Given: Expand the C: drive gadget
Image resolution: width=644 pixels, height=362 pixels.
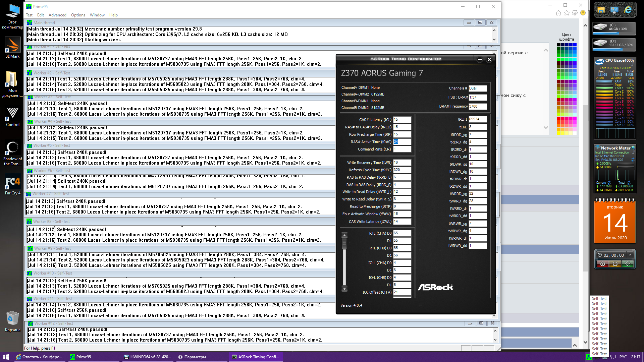Looking at the screenshot, I should [x=614, y=28].
